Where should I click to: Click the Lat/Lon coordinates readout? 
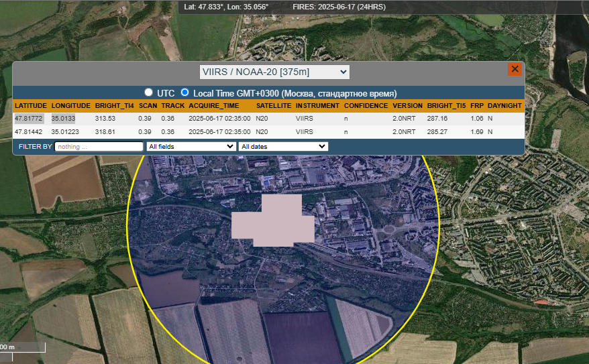pos(226,7)
